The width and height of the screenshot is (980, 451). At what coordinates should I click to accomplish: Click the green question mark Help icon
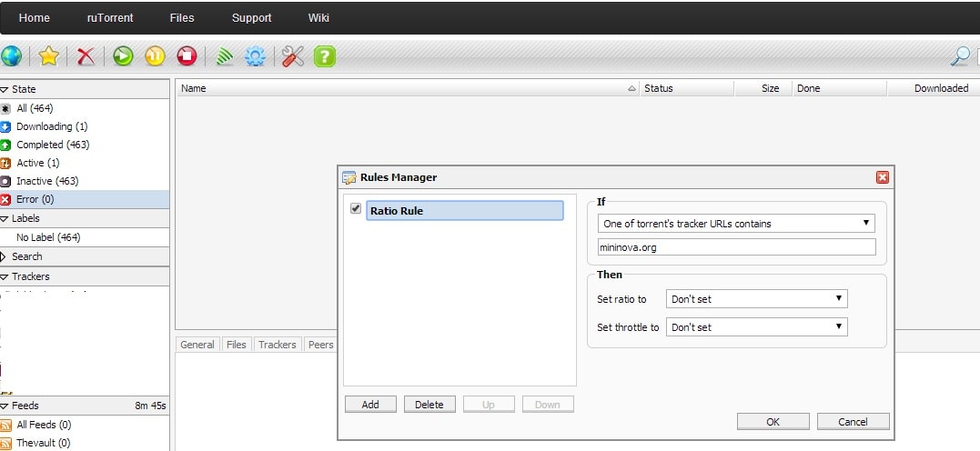coord(325,56)
